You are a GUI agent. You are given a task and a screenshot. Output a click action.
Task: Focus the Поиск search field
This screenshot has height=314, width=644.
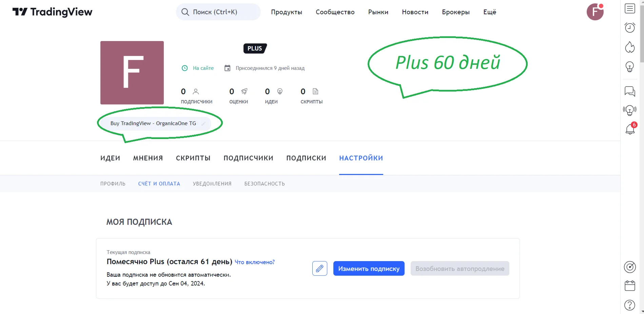point(218,12)
